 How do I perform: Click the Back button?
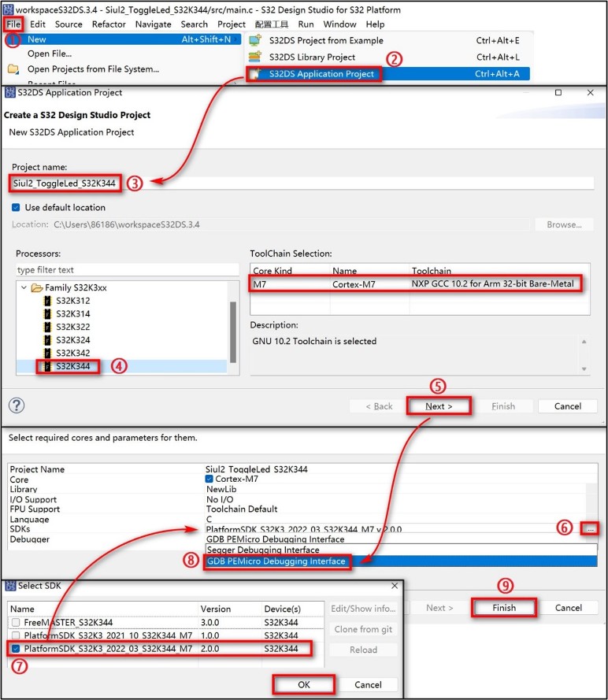click(379, 406)
